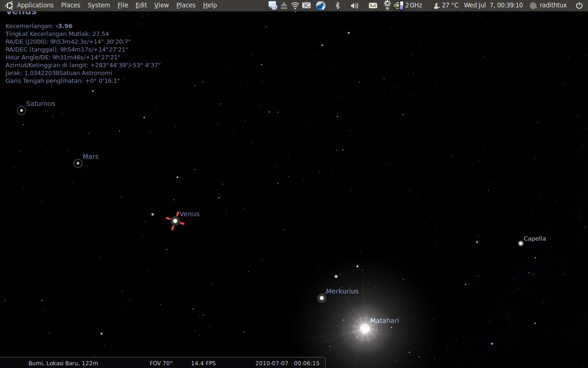Click the Jarak 1.03422038 distance line
The width and height of the screenshot is (588, 368).
click(59, 73)
